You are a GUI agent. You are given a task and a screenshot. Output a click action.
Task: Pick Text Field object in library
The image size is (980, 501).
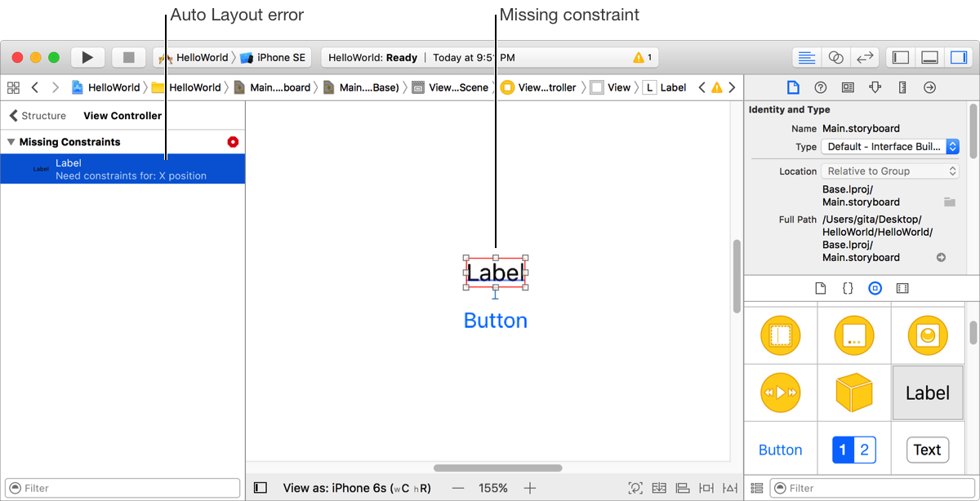(928, 450)
